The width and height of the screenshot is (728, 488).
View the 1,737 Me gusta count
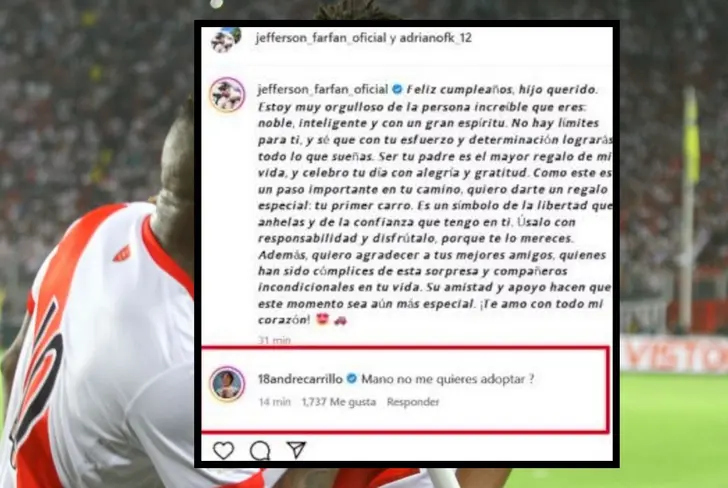coord(339,402)
